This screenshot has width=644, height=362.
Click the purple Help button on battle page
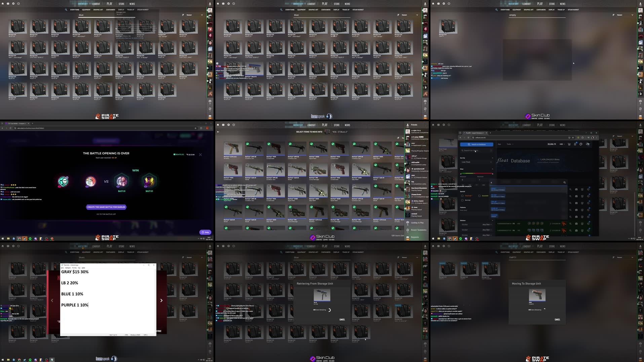205,232
